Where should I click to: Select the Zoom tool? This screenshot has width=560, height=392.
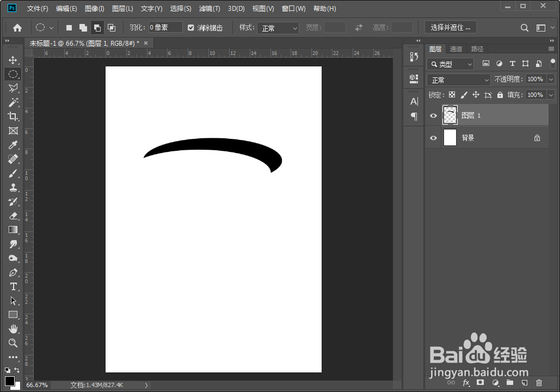[x=13, y=343]
